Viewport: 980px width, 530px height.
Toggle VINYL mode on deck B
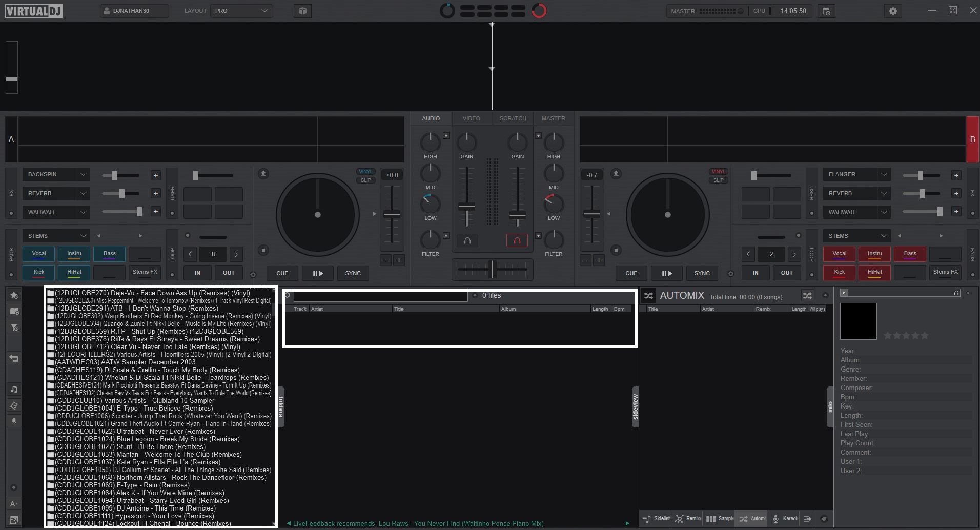tap(719, 172)
